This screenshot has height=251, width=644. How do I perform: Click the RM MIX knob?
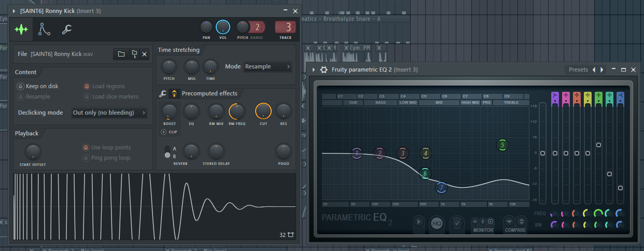[215, 111]
